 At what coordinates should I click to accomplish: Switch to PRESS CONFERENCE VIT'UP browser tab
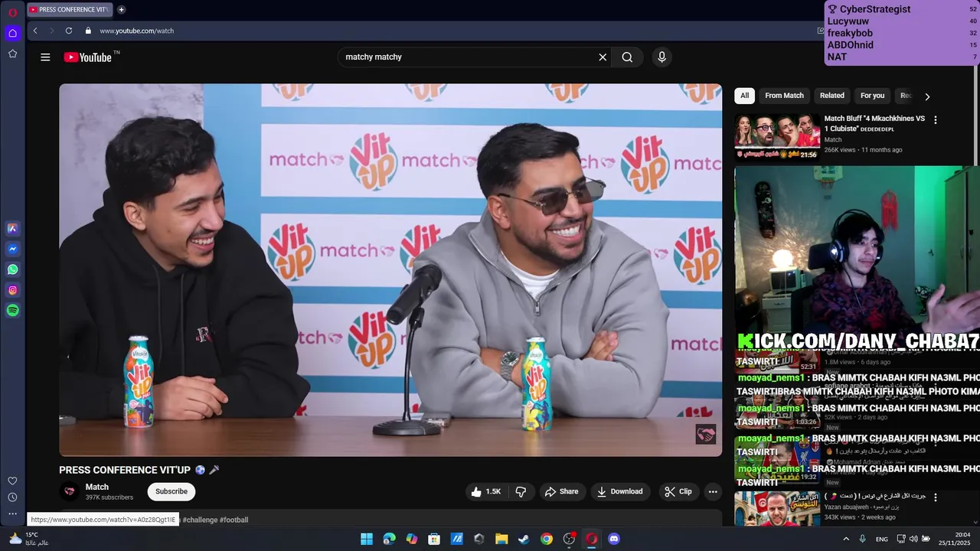click(x=70, y=10)
